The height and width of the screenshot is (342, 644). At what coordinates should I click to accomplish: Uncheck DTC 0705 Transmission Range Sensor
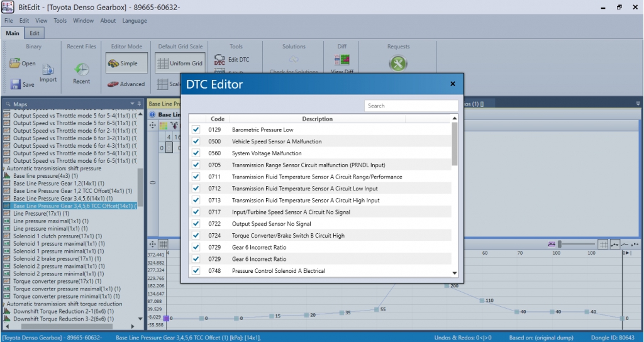click(196, 165)
